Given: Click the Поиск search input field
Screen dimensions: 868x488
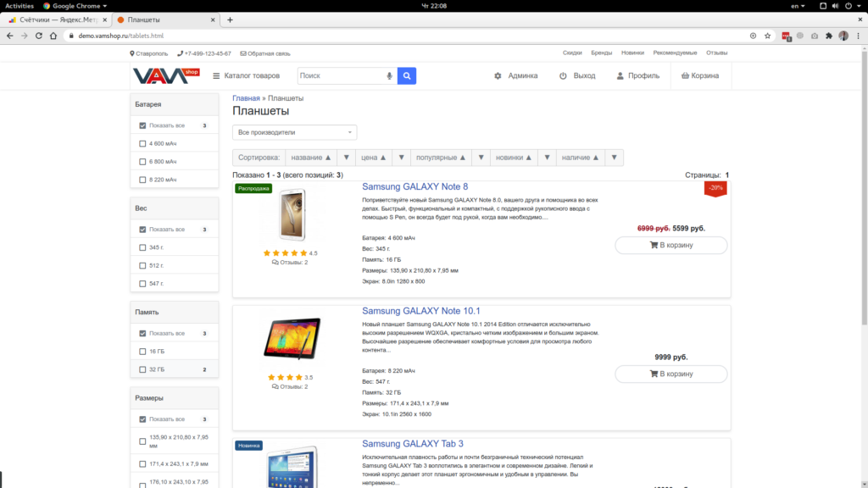Looking at the screenshot, I should 341,75.
